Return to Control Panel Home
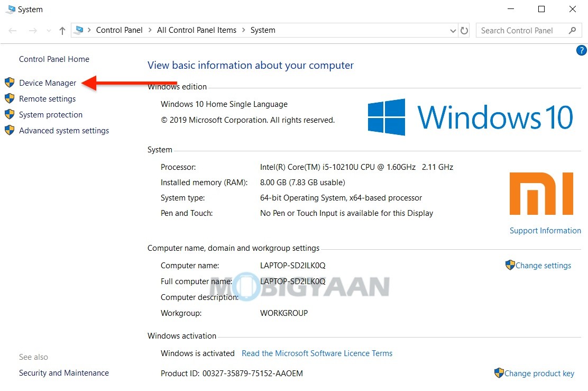The width and height of the screenshot is (588, 391). tap(54, 59)
